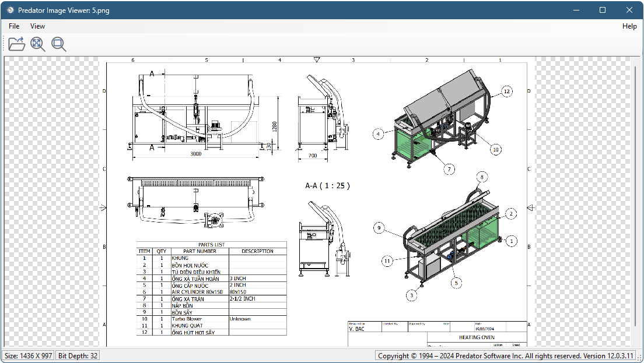
Task: Click the Bit Depth: 32 status field
Action: click(x=78, y=355)
